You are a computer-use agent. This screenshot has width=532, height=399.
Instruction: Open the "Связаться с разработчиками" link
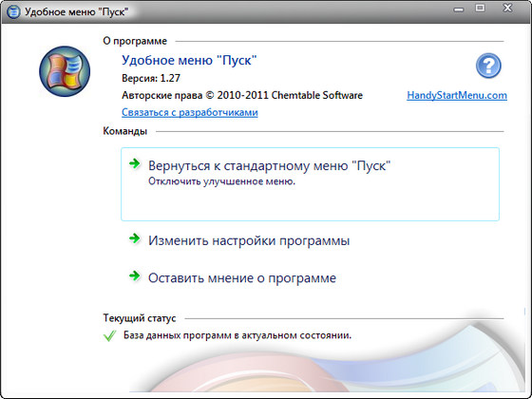point(190,112)
